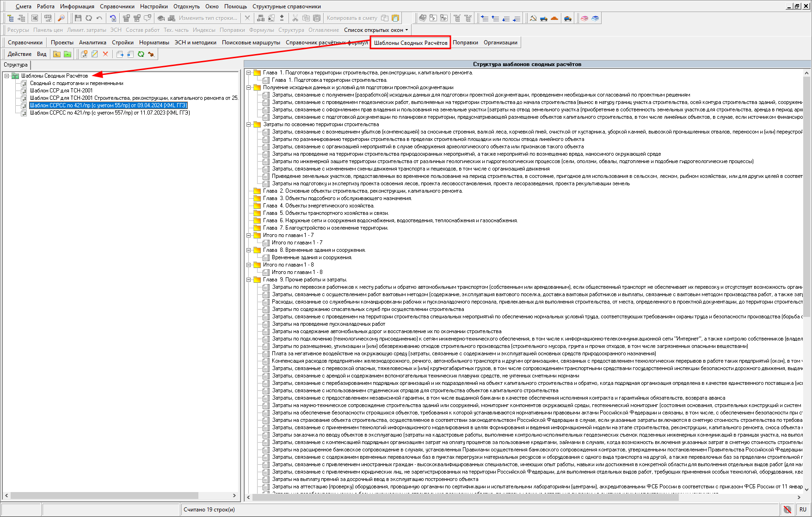Open the 'Список открытых окон' dropdown
812x517 pixels.
click(376, 30)
